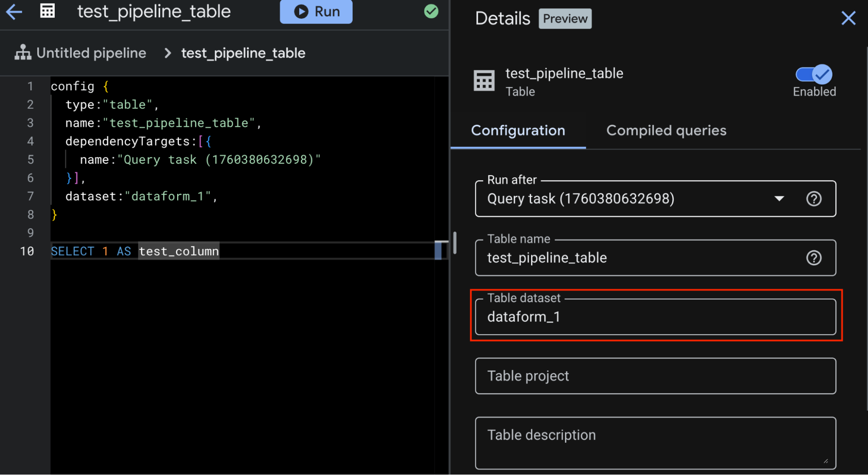Screen dimensions: 868x475
Task: Close the Details panel
Action: [x=848, y=18]
